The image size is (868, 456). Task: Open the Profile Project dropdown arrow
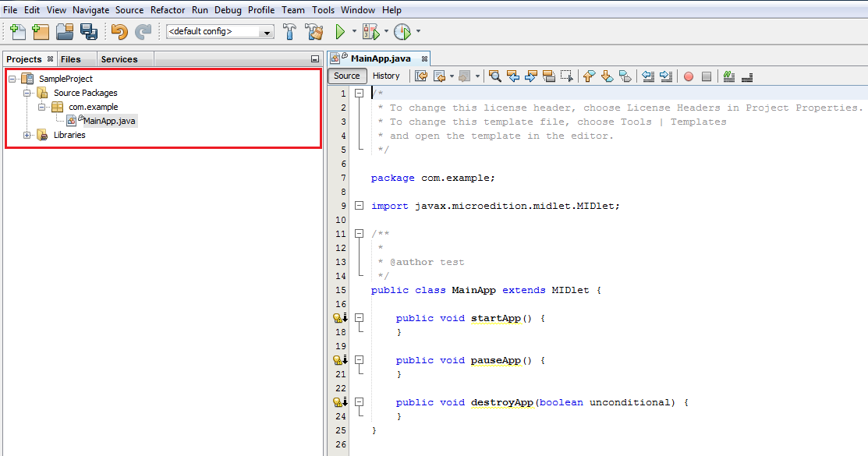[418, 31]
